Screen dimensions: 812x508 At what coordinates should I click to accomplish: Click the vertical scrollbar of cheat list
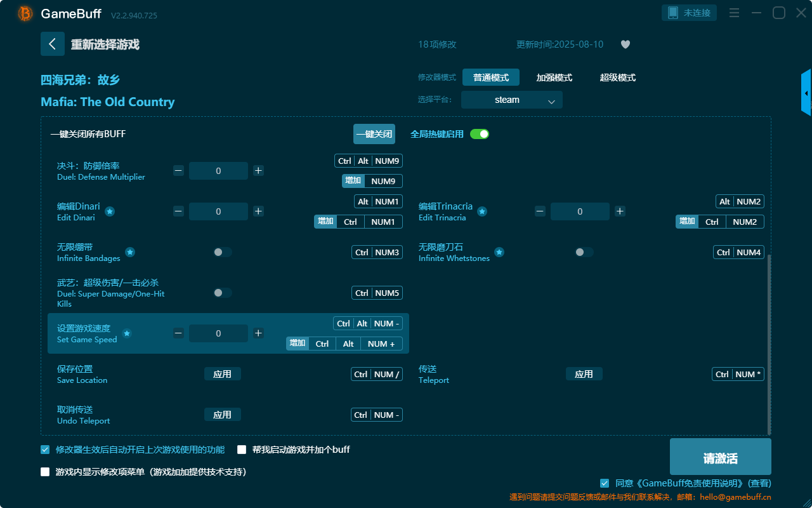point(769,344)
